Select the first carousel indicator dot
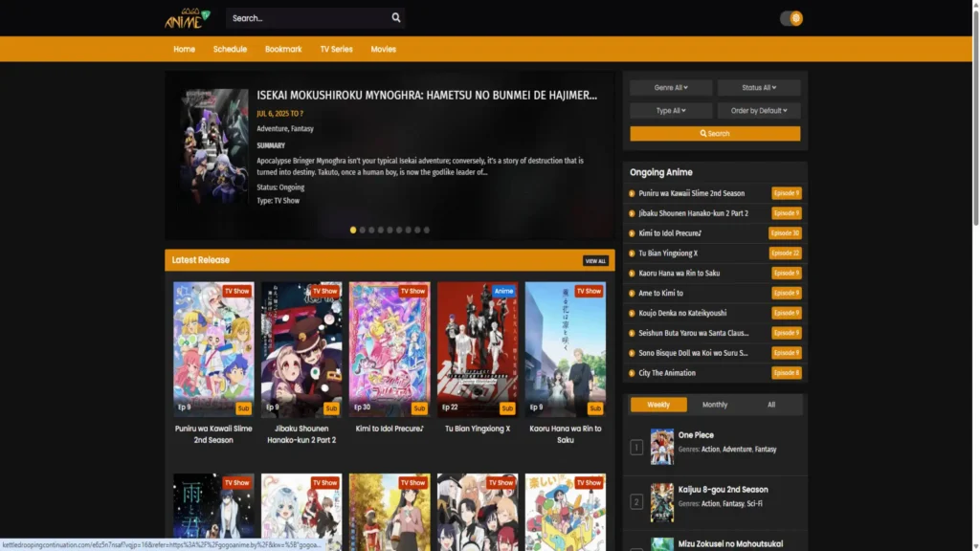The height and width of the screenshot is (551, 980). 353,230
